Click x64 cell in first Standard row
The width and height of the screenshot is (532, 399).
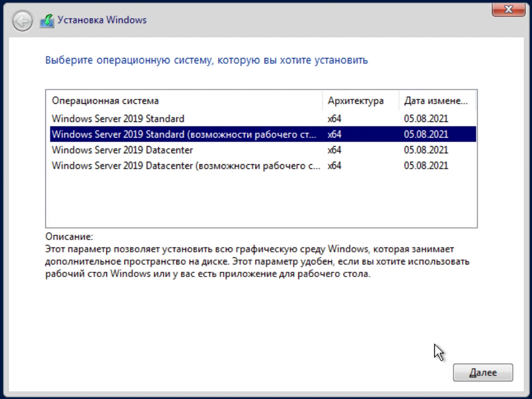point(334,119)
